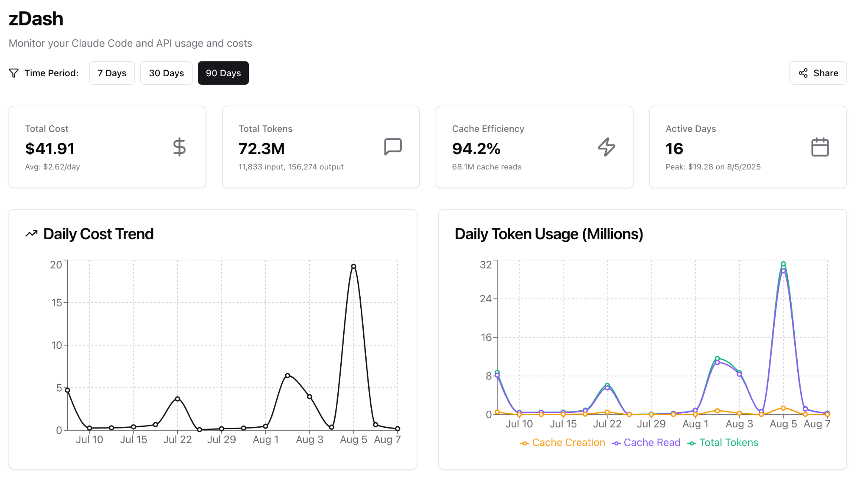The height and width of the screenshot is (481, 868).
Task: Click the 'Avg: $2.62/day' text
Action: (53, 167)
